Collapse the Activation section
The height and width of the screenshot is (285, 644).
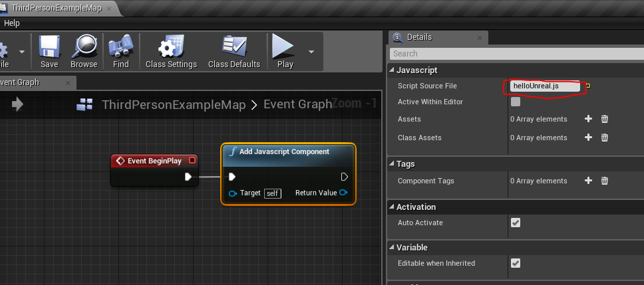[392, 207]
